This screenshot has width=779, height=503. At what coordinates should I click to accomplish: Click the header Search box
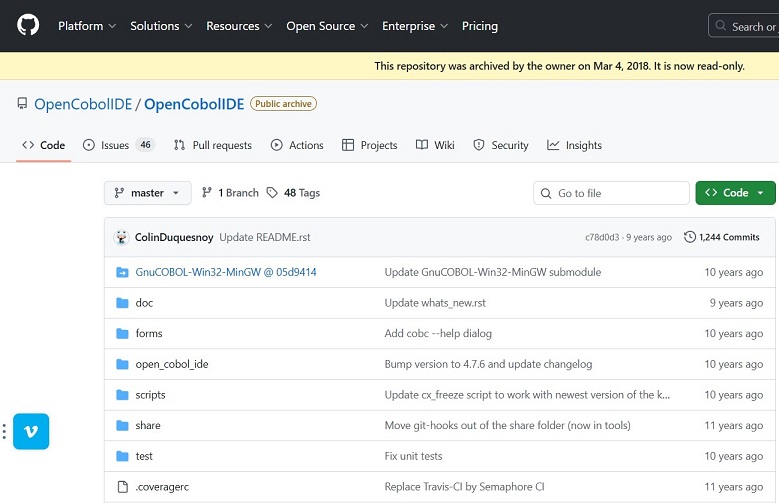click(743, 25)
